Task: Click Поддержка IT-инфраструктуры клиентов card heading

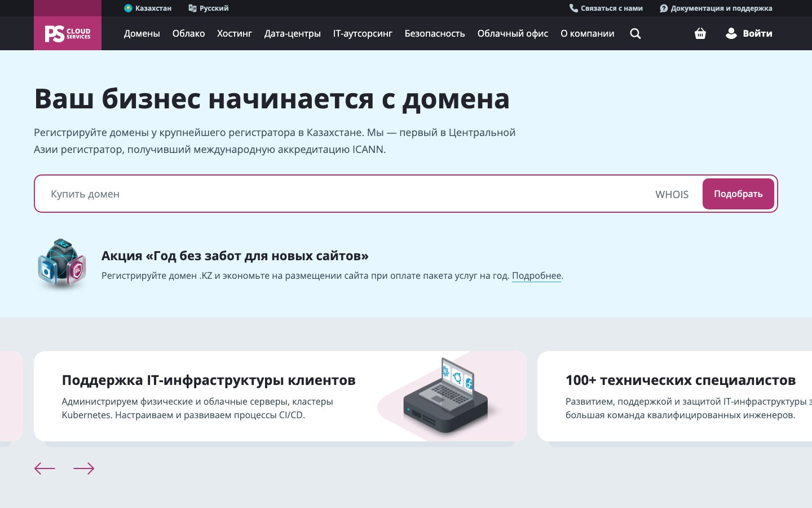Action: pos(209,380)
